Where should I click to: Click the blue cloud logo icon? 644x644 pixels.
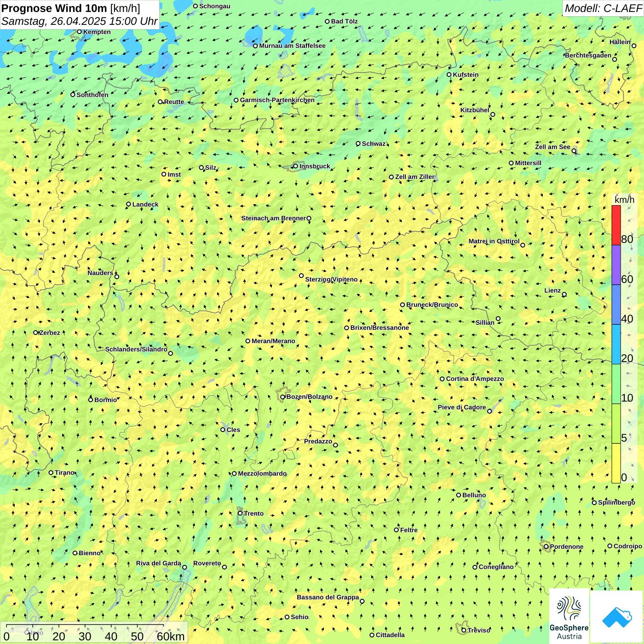point(617,617)
